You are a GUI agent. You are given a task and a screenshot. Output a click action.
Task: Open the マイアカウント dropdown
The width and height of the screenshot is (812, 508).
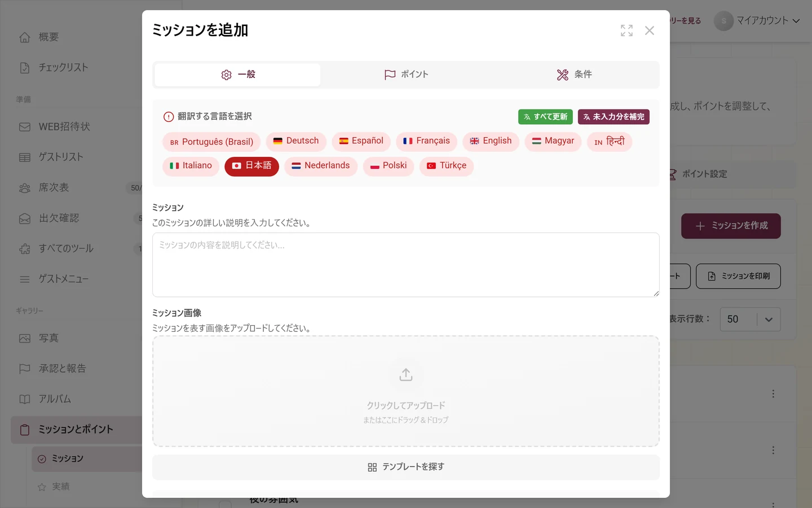[757, 21]
